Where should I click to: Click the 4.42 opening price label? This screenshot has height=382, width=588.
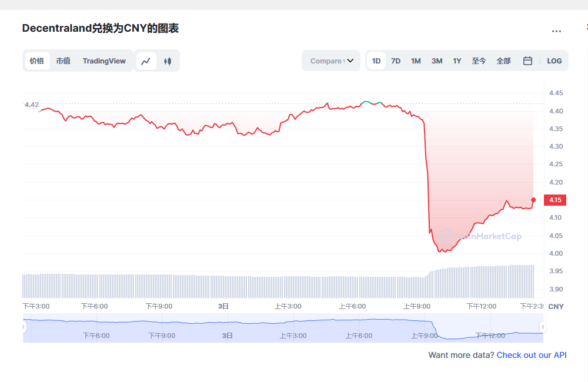(x=32, y=105)
